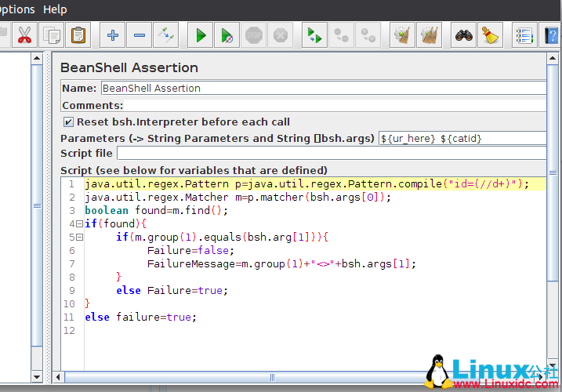Uncheck Reset bsh.Interpreter before each call
Screen dimensions: 562x392
[x=68, y=122]
